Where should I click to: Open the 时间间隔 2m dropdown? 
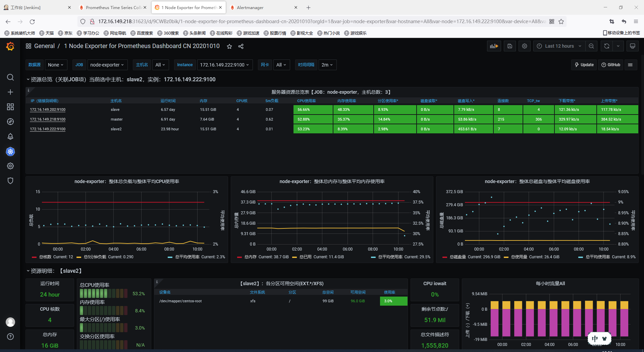tap(327, 65)
